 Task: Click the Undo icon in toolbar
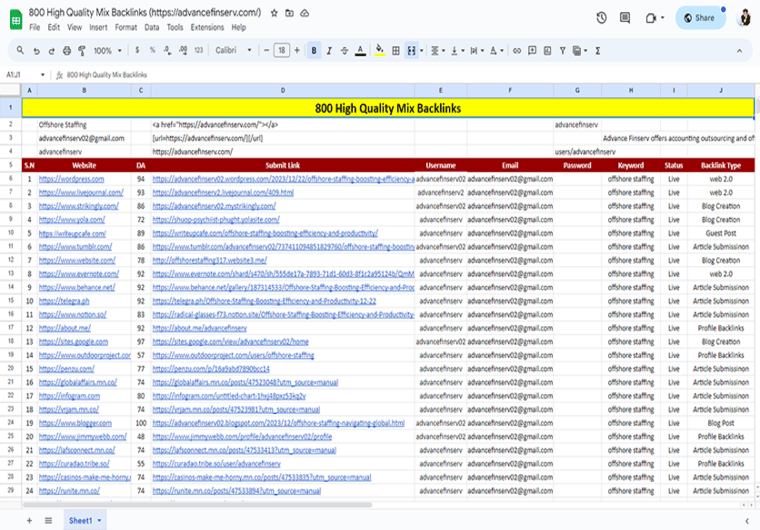pyautogui.click(x=35, y=50)
